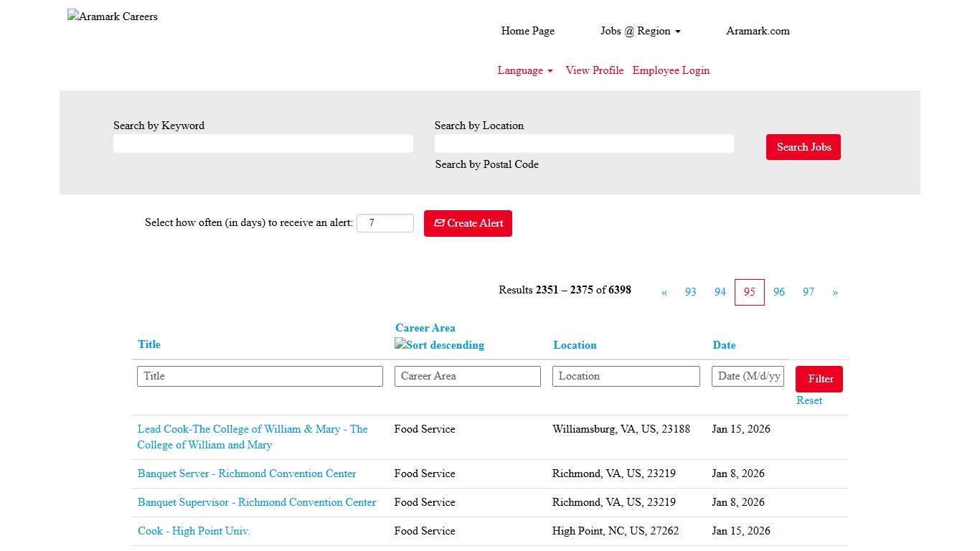Click the next page chevron
The image size is (980, 551).
point(835,292)
